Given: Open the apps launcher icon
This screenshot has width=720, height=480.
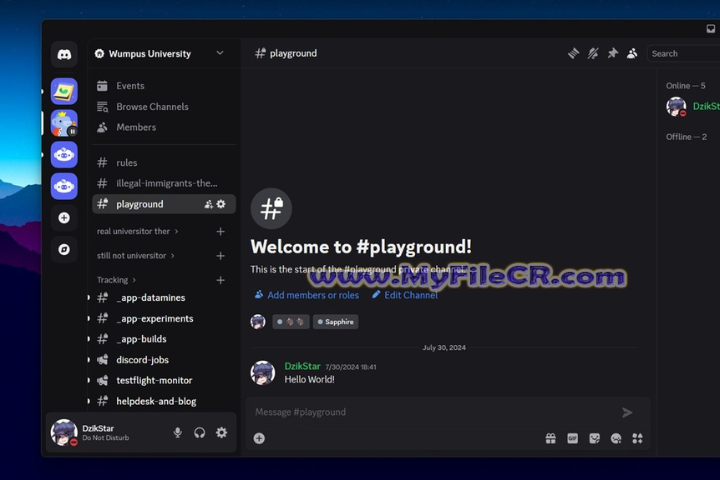Looking at the screenshot, I should click(637, 439).
